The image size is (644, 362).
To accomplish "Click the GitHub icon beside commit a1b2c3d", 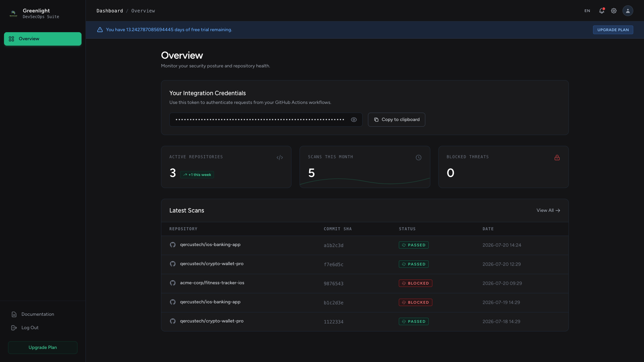I will pos(173,245).
